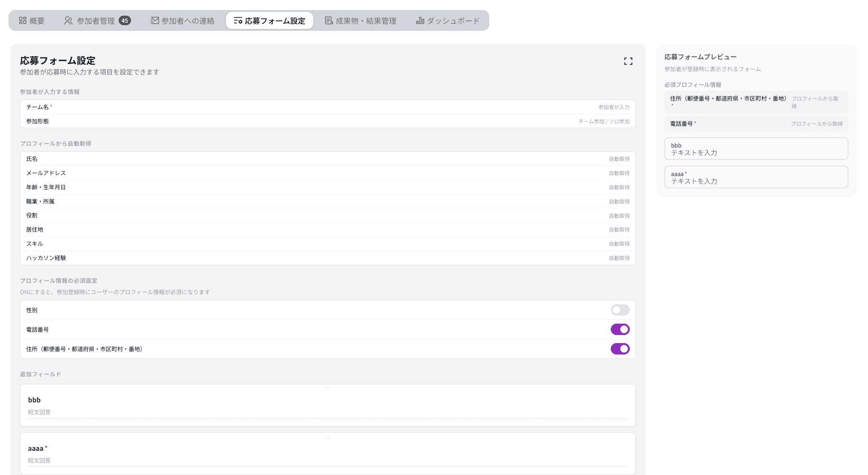Switch to the 応募フォーム設定 tab
Image resolution: width=868 pixels, height=475 pixels.
[270, 21]
